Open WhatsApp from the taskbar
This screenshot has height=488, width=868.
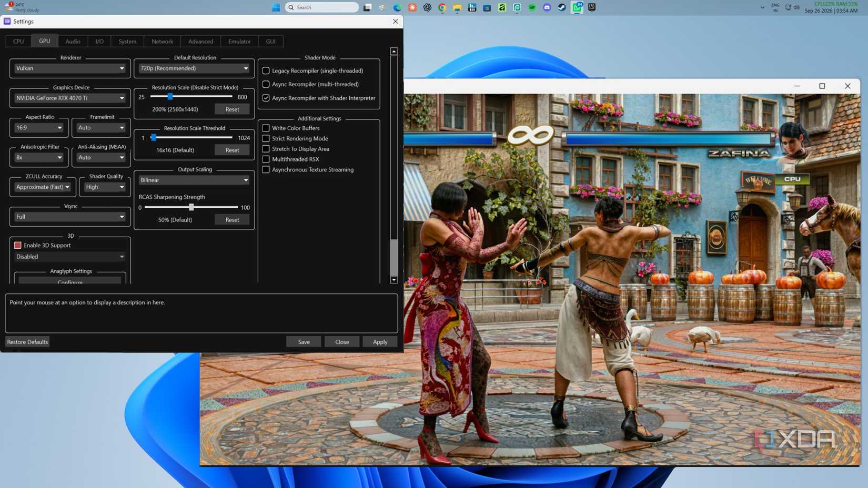577,7
